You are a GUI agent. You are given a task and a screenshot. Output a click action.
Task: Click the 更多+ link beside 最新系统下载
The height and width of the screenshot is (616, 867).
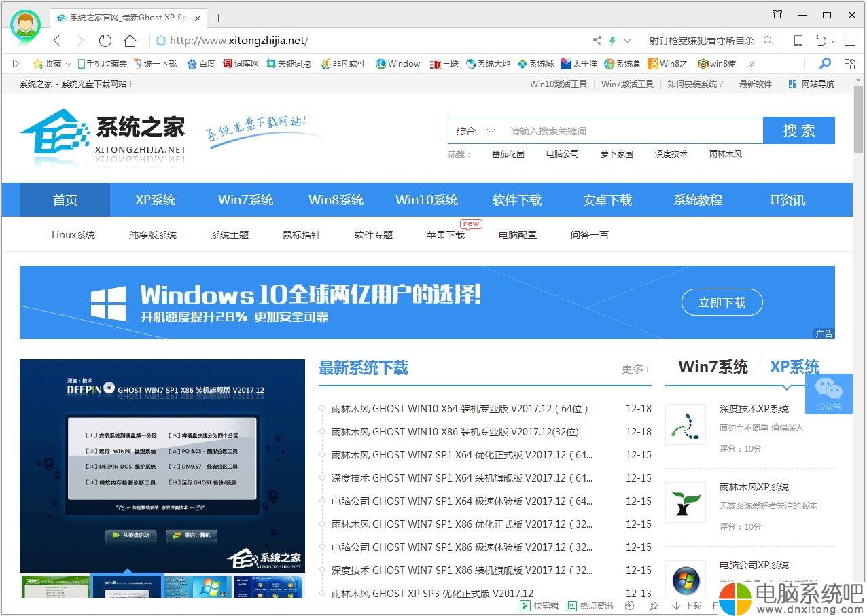tap(636, 369)
